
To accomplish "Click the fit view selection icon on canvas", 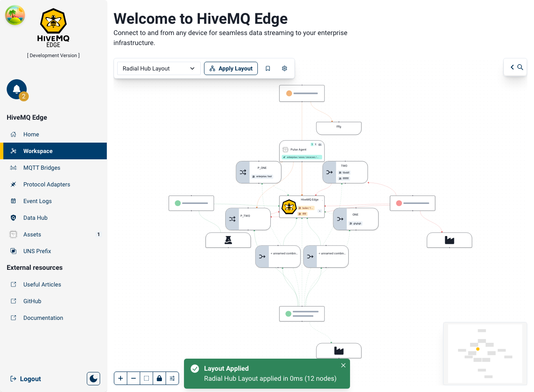I will [x=146, y=378].
